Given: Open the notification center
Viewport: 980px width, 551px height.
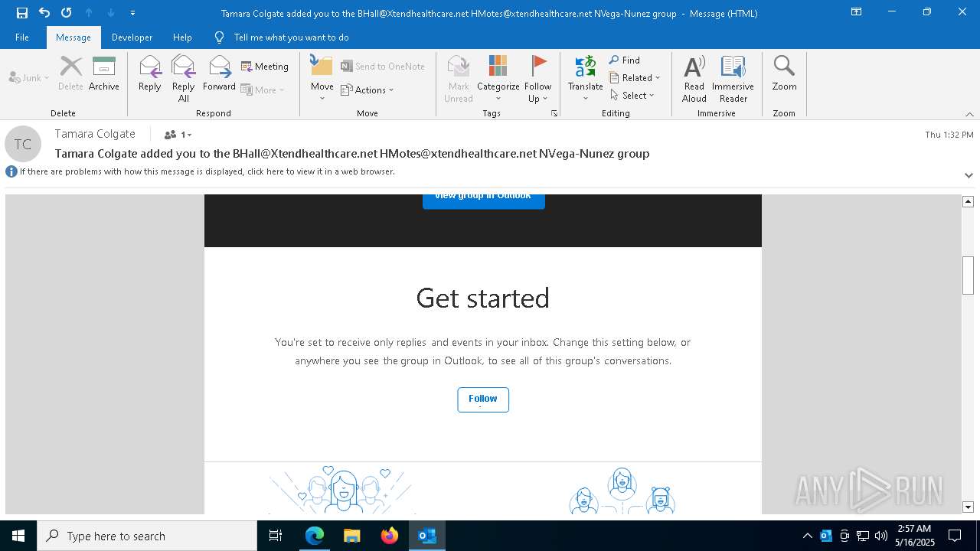Looking at the screenshot, I should [955, 536].
